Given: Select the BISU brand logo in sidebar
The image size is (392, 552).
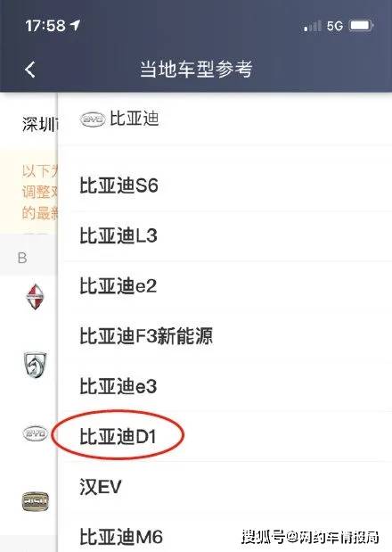Looking at the screenshot, I should (35, 501).
